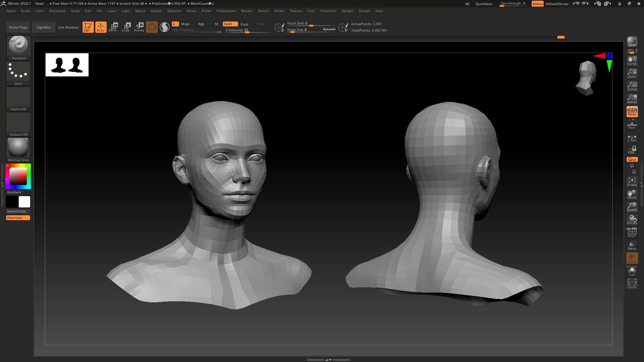Click next UI colors icon
This screenshot has height=362, width=644.
coord(608,4)
